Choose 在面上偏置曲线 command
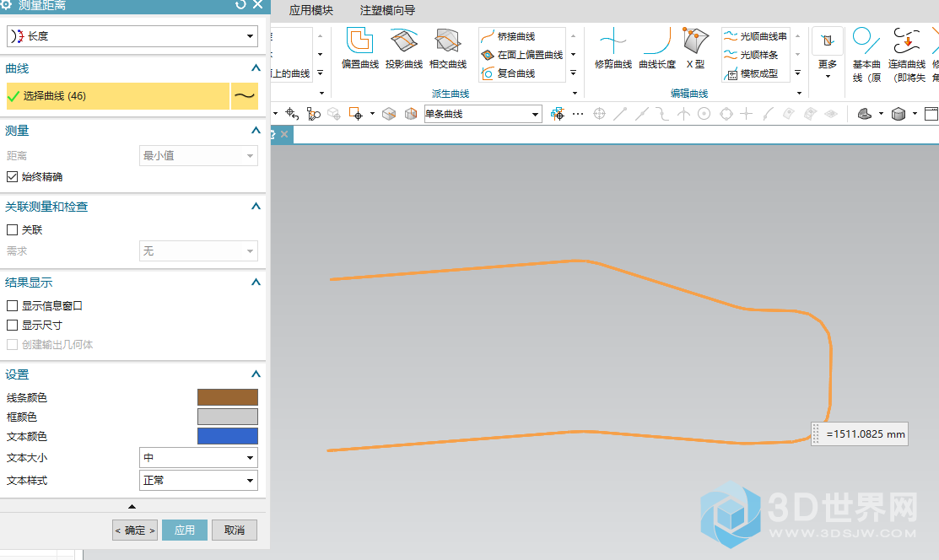 (x=522, y=55)
